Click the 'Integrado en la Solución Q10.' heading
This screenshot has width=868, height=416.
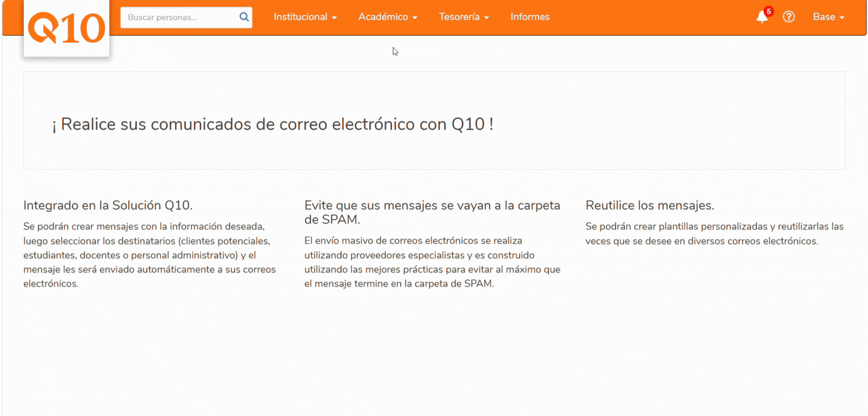[108, 205]
